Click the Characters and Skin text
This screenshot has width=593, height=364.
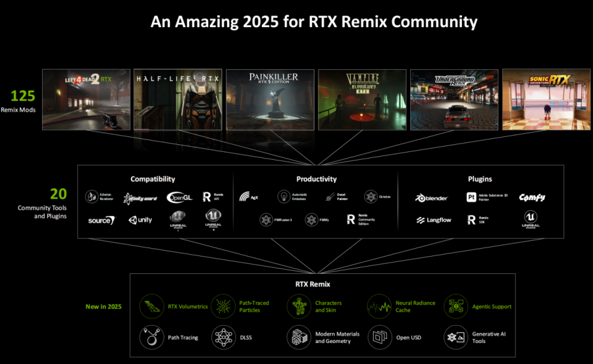click(x=328, y=307)
